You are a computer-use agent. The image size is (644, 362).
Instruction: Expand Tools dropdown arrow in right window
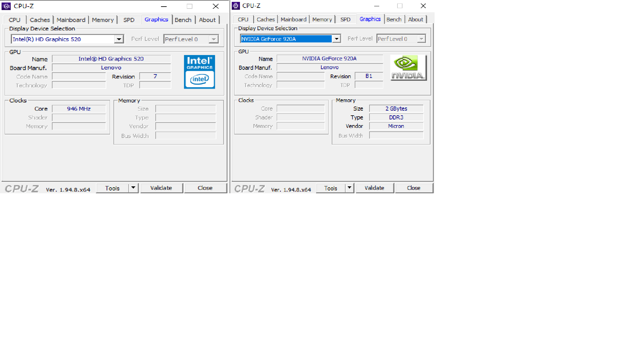pyautogui.click(x=349, y=188)
